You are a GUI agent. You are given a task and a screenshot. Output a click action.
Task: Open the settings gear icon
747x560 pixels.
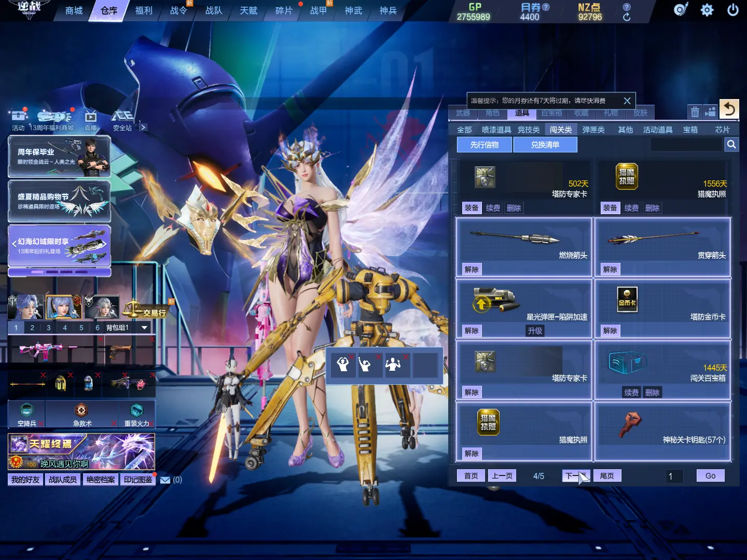click(707, 10)
